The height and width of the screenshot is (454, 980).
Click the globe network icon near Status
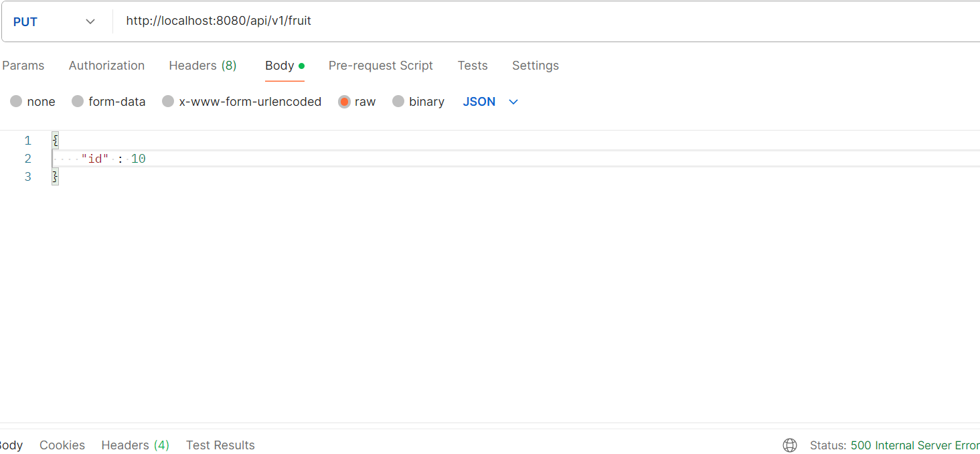[x=790, y=445]
